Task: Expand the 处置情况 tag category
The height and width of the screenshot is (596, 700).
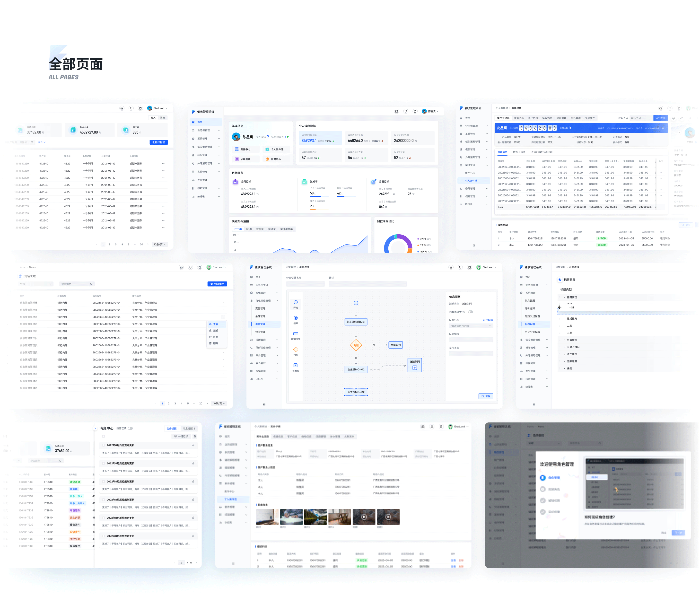Action: [564, 340]
